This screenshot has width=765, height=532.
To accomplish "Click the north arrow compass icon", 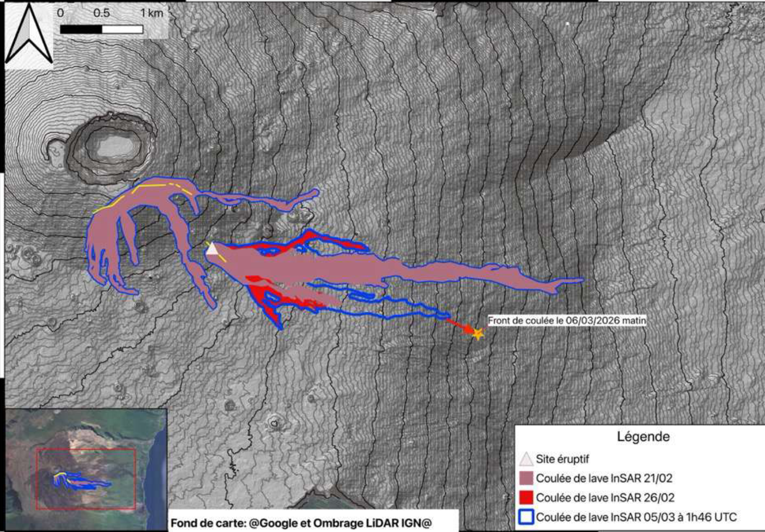I will pyautogui.click(x=29, y=34).
